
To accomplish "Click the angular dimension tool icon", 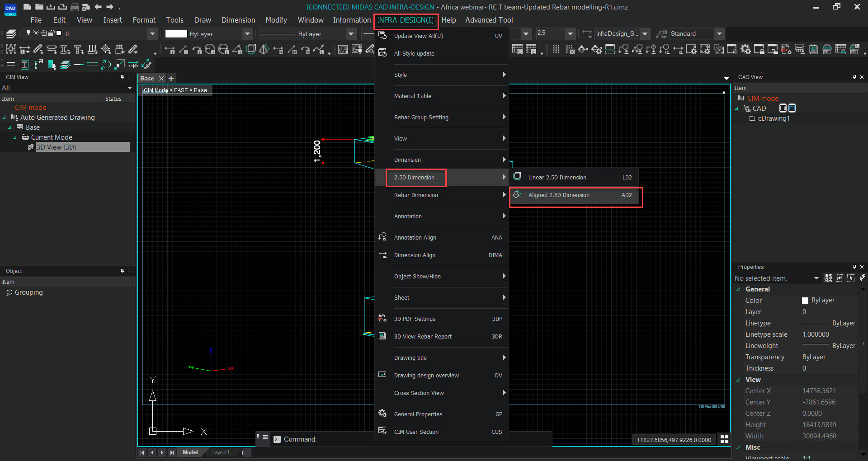I will (237, 49).
